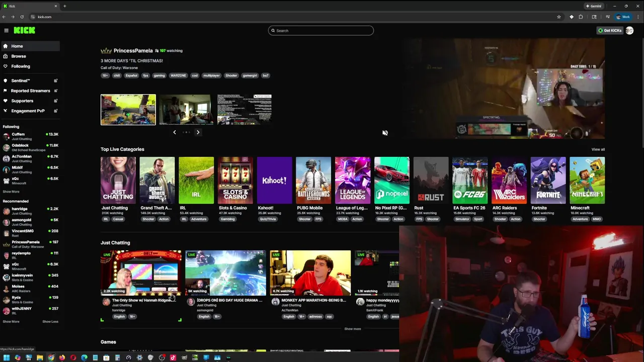Click external-link icon next to Supporters
The width and height of the screenshot is (644, 362).
(56, 101)
